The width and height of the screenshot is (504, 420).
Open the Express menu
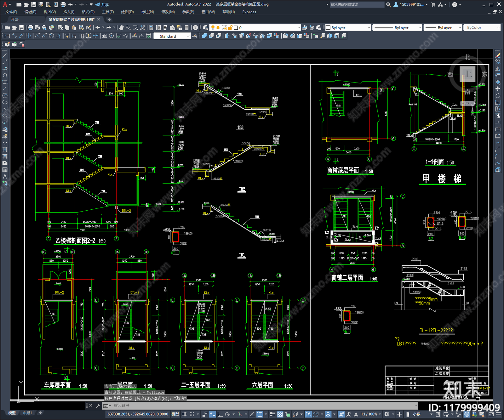(249, 12)
